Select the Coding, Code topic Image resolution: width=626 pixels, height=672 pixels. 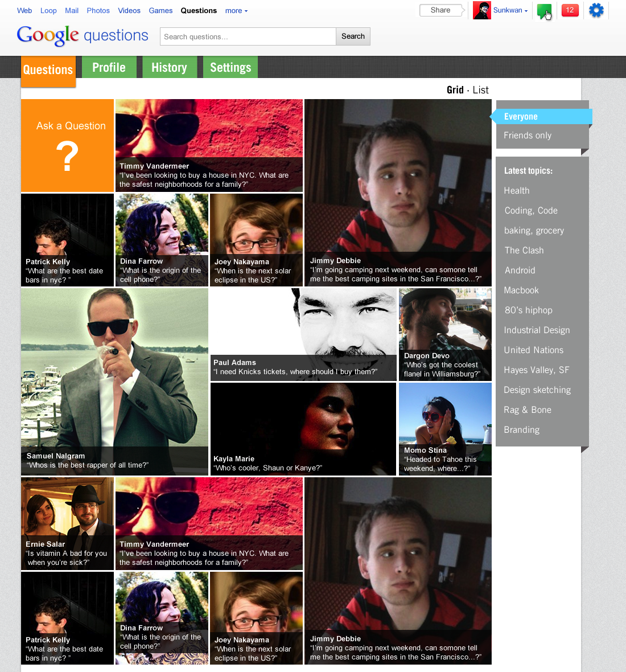click(x=531, y=211)
